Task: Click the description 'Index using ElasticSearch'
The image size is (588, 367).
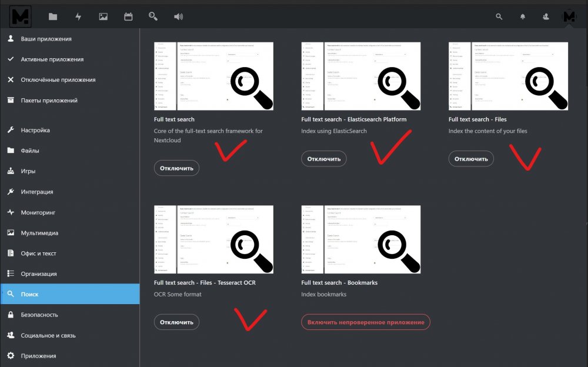Action: 334,131
